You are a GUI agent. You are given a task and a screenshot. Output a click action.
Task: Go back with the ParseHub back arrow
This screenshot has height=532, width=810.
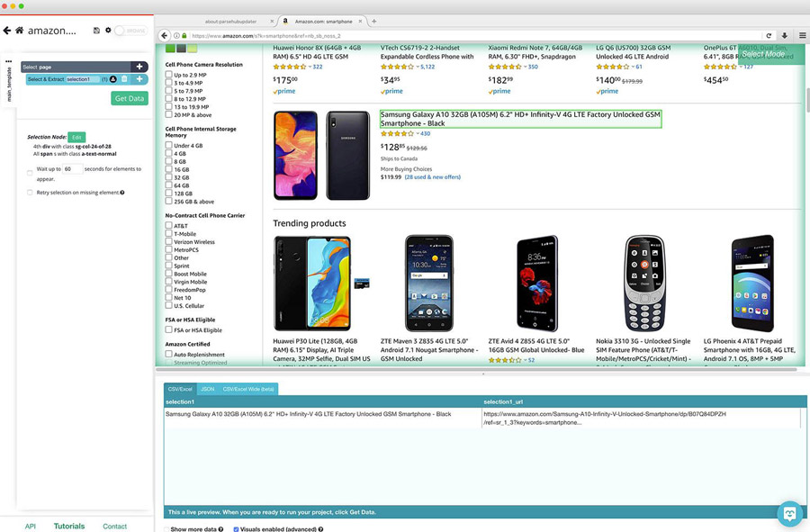(x=6, y=31)
